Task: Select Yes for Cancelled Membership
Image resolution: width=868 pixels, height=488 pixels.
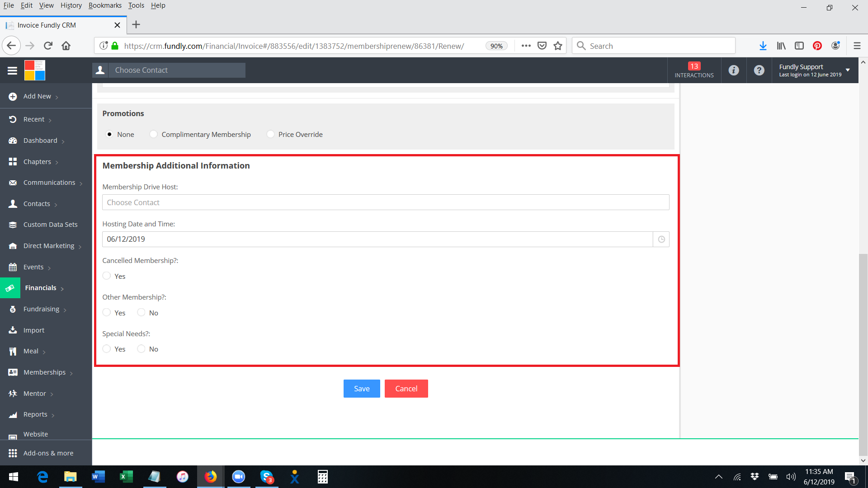Action: (107, 276)
